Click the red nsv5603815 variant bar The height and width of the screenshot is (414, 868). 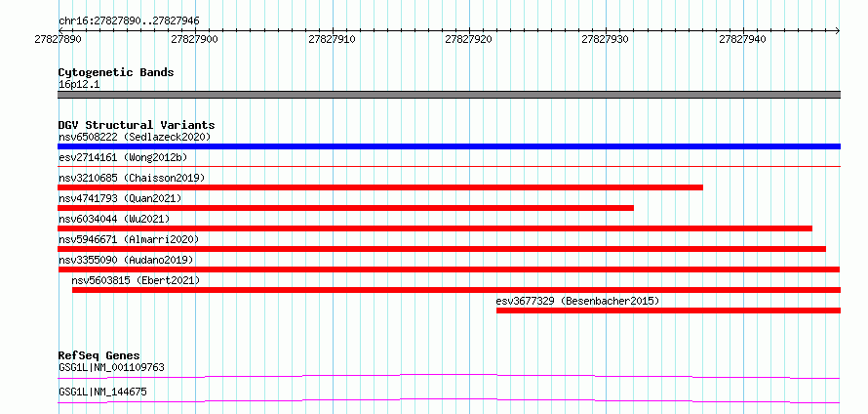[456, 290]
